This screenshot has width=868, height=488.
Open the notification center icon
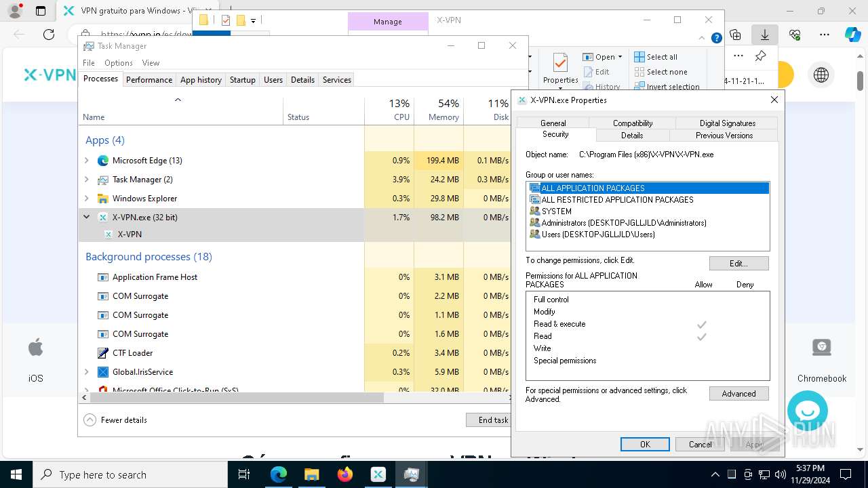tap(846, 474)
